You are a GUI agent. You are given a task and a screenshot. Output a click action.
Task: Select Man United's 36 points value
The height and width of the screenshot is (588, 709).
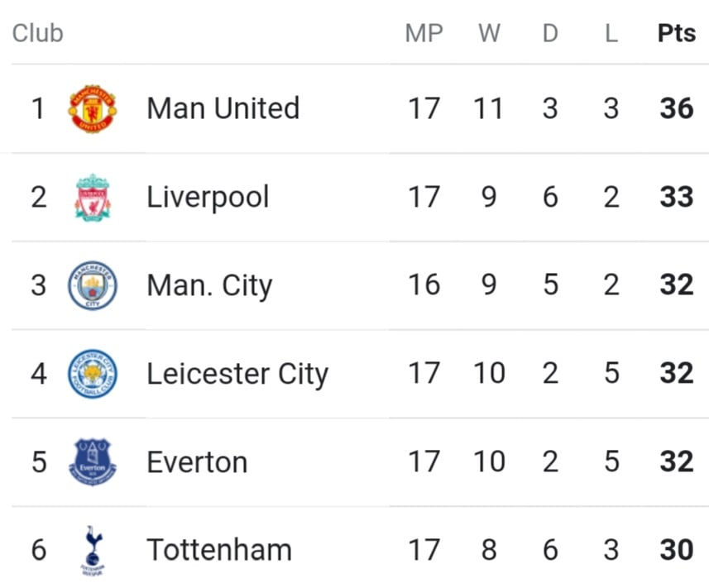point(677,108)
